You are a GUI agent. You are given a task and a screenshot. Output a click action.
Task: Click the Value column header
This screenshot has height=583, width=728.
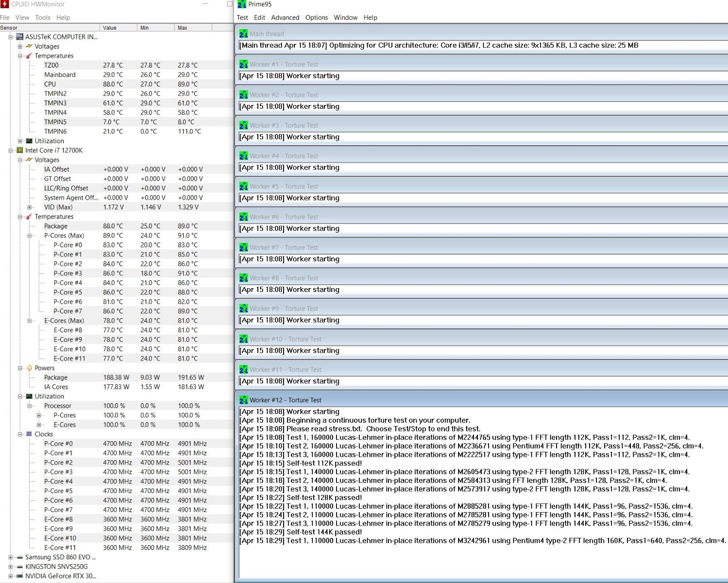click(x=118, y=28)
